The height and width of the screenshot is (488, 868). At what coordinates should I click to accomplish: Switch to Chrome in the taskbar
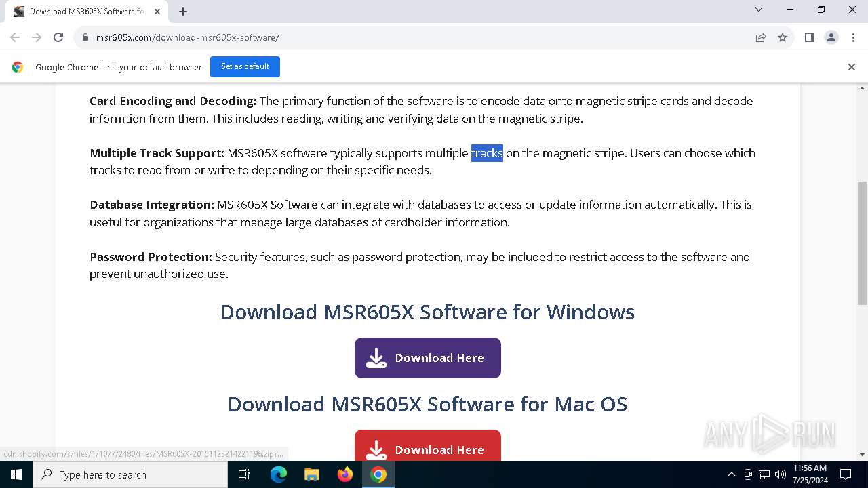[378, 474]
